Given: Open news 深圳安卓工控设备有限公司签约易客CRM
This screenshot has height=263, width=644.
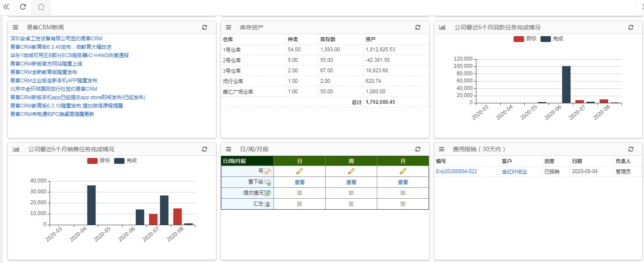Looking at the screenshot, I should (56, 39).
